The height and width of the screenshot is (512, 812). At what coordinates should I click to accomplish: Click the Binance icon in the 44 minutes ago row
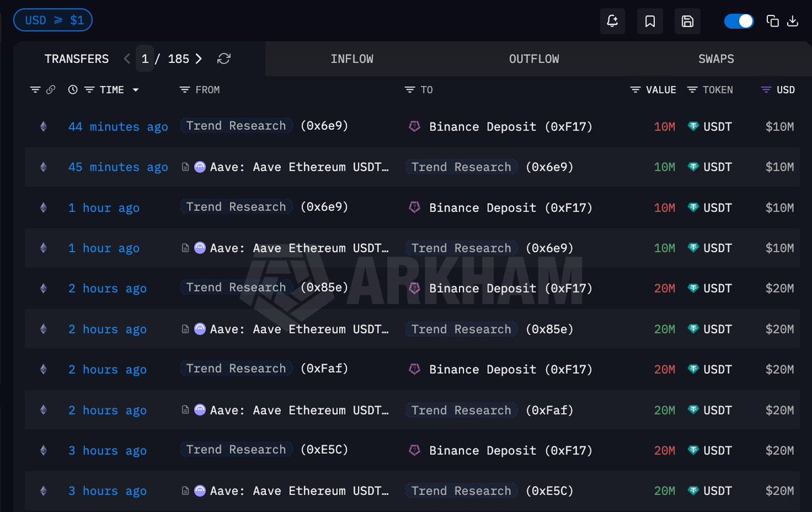pyautogui.click(x=415, y=126)
